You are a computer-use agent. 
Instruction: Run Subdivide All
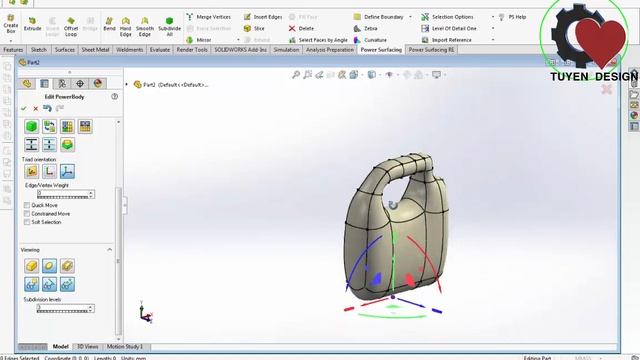[x=169, y=27]
